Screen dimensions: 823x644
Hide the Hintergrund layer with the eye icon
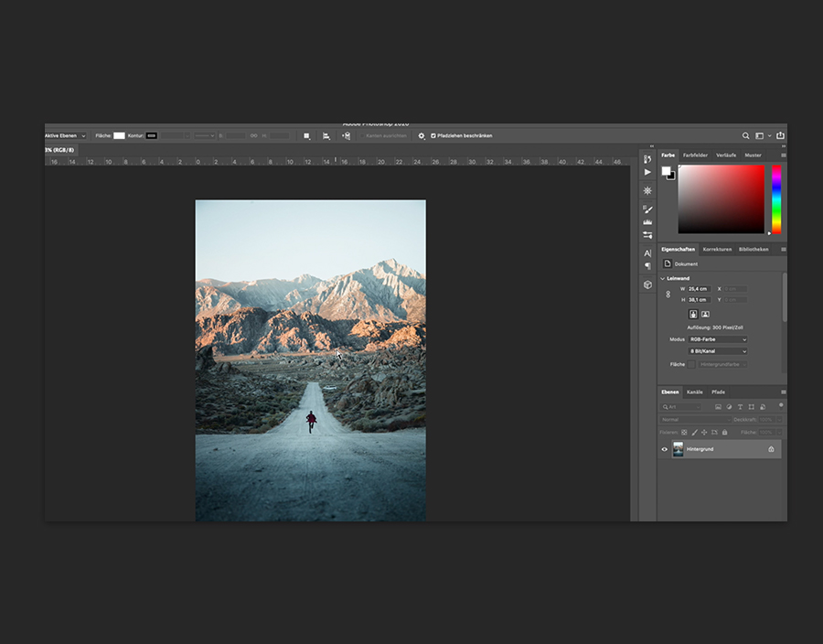664,449
